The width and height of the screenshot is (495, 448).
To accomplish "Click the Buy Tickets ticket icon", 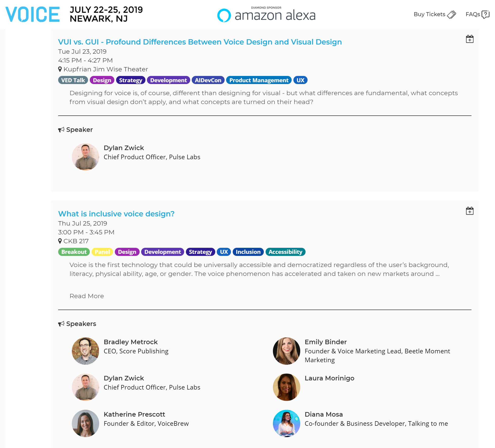I will 451,14.
